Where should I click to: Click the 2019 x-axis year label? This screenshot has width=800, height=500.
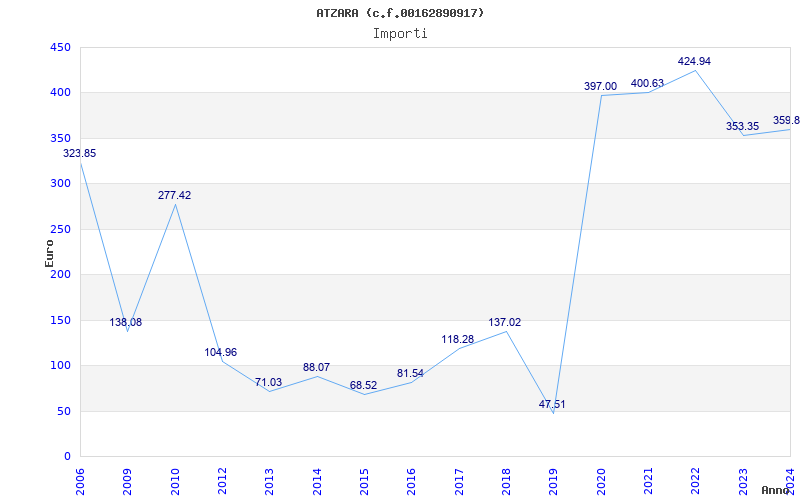[554, 482]
